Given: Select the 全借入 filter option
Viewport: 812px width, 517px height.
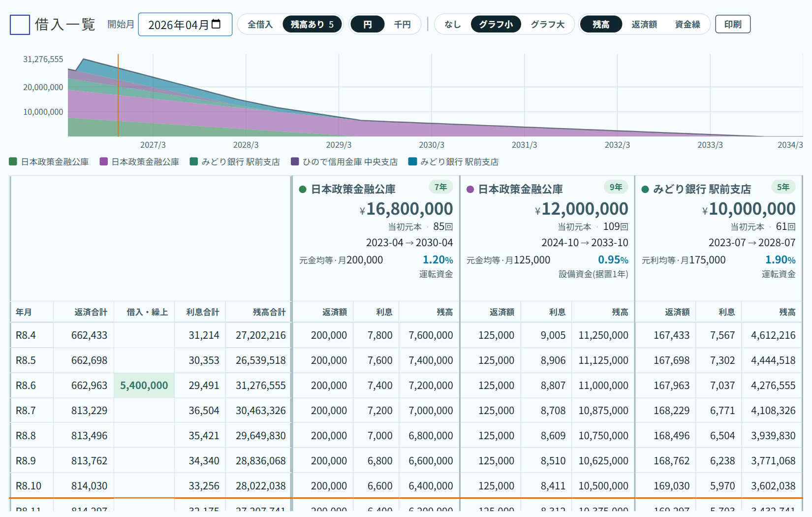Looking at the screenshot, I should tap(260, 24).
